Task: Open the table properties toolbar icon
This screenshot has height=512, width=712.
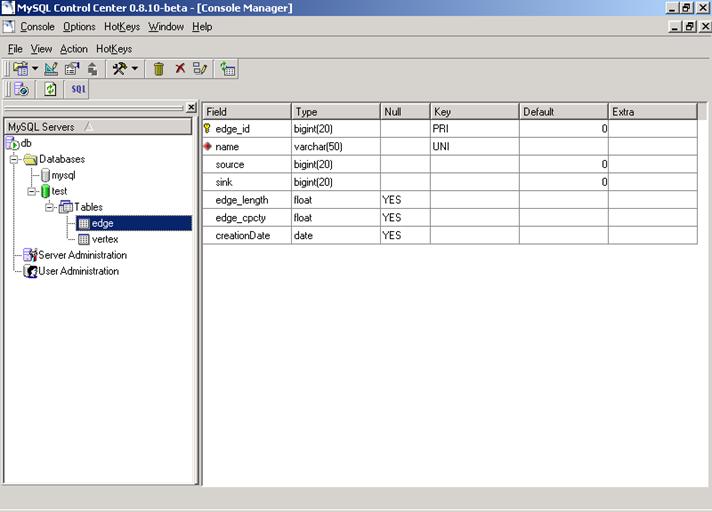Action: tap(72, 69)
